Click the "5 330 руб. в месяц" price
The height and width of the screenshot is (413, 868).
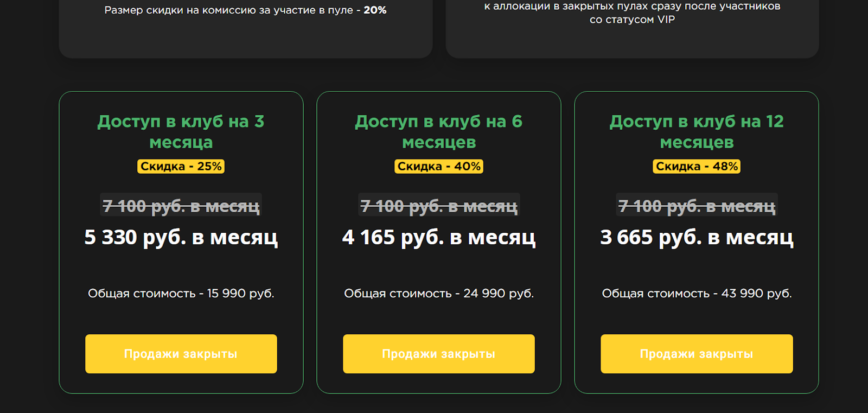pos(181,238)
